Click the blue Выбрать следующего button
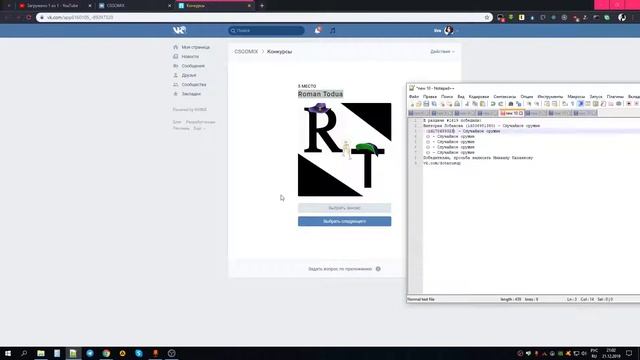 point(344,221)
